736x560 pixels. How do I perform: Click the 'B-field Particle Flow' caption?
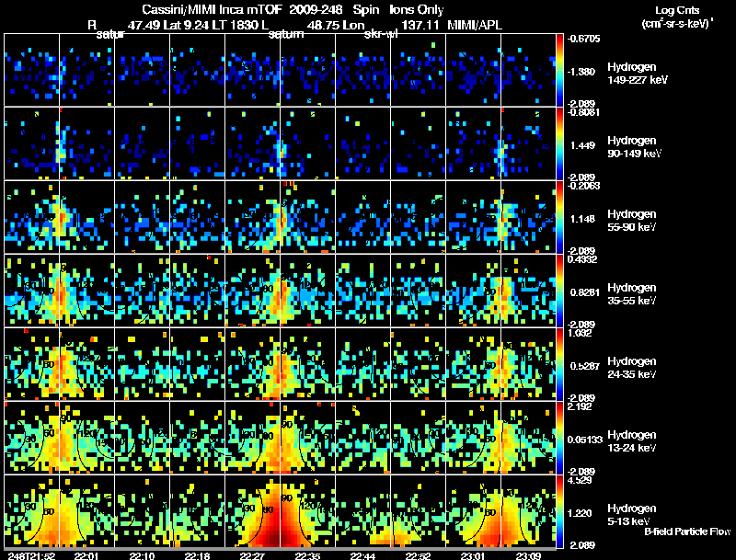[687, 531]
